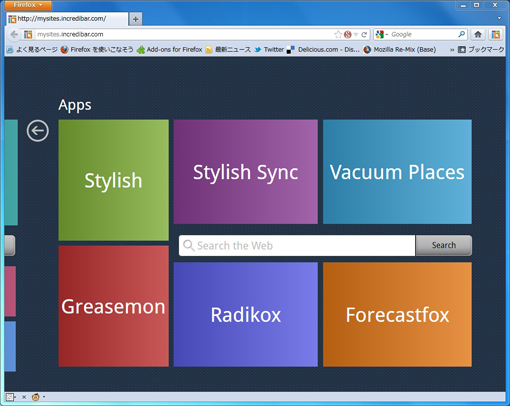Screen dimensions: 510x406
Task: Click the mysites.incredibar.com URL field
Action: 183,34
